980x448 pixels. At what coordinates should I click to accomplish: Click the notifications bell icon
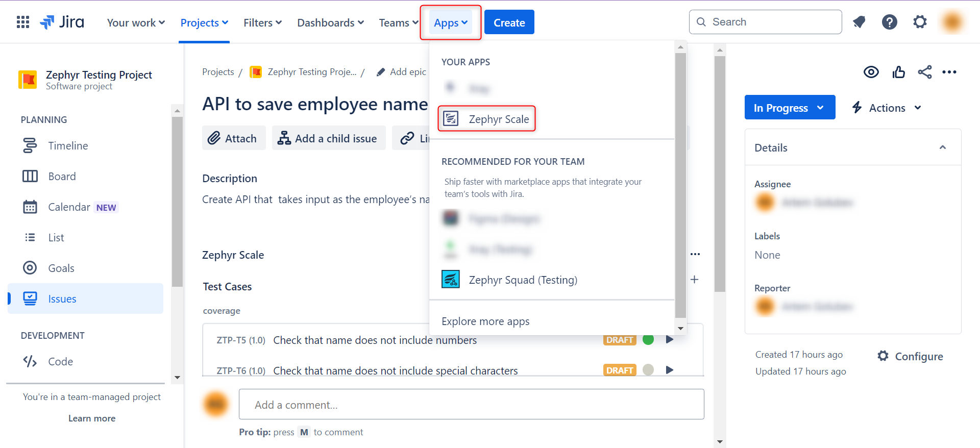pyautogui.click(x=859, y=22)
